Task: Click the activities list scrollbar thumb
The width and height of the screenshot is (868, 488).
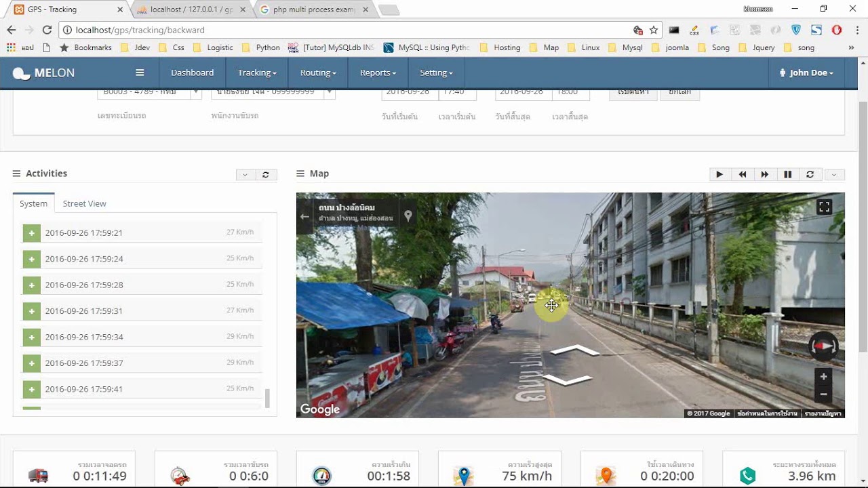Action: point(267,399)
